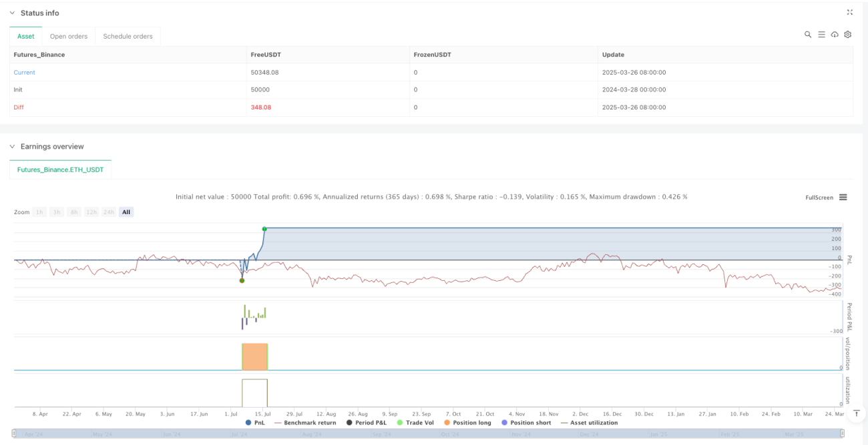Click green marker dot at PnL peak
Image resolution: width=868 pixels, height=445 pixels.
pyautogui.click(x=264, y=229)
